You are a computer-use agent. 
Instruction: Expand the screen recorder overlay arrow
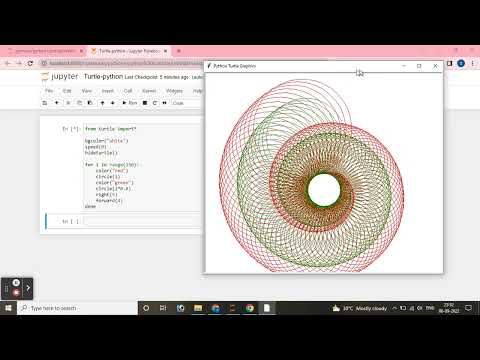pyautogui.click(x=28, y=288)
